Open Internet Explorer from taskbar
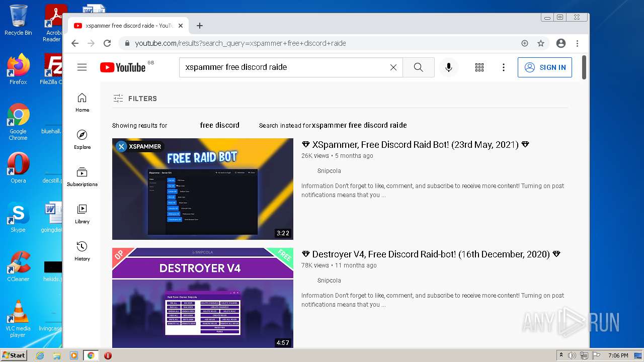This screenshot has width=644, height=362. [40, 355]
